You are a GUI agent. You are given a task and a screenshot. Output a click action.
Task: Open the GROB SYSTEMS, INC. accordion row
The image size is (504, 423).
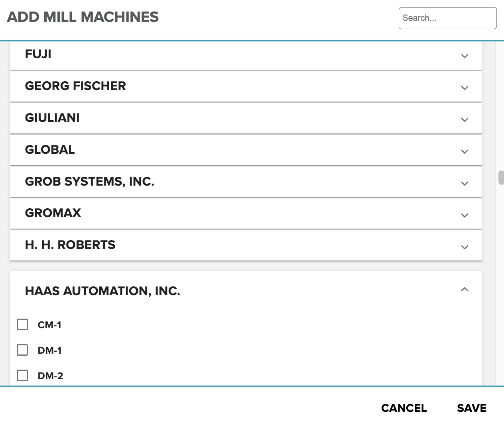[x=90, y=182]
